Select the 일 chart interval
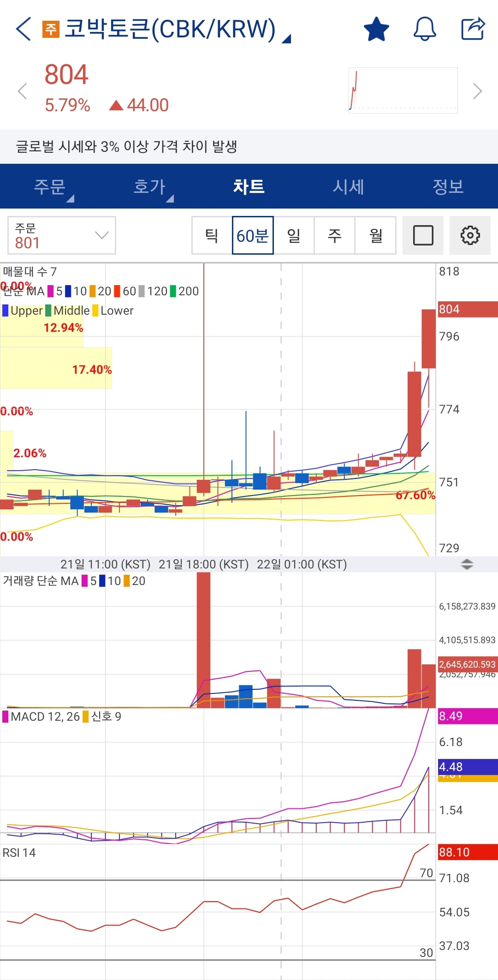The width and height of the screenshot is (498, 980). [294, 235]
